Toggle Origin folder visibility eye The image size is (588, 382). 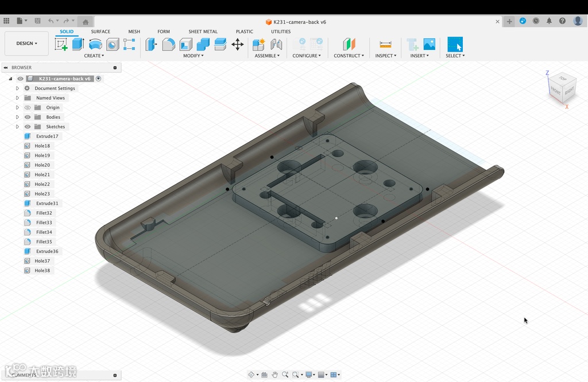point(28,107)
